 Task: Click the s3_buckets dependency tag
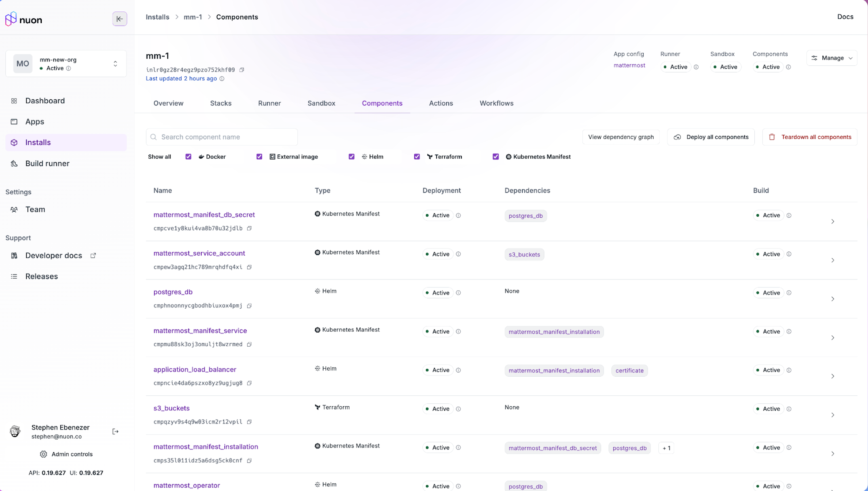(524, 254)
